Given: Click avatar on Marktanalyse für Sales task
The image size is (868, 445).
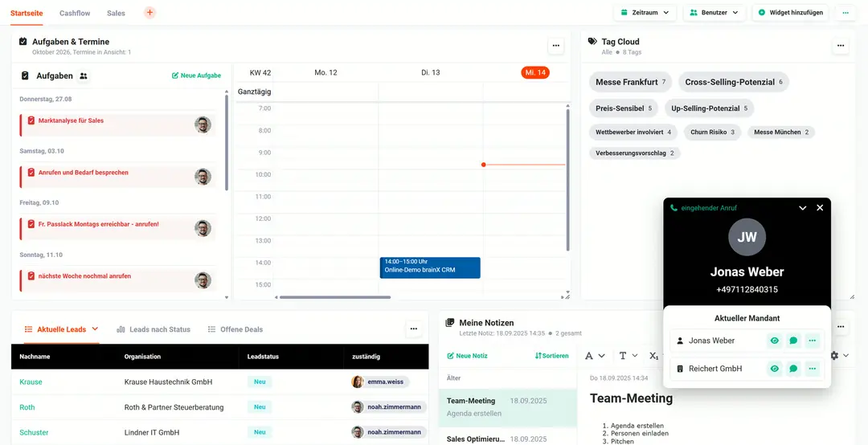Looking at the screenshot, I should (x=203, y=125).
